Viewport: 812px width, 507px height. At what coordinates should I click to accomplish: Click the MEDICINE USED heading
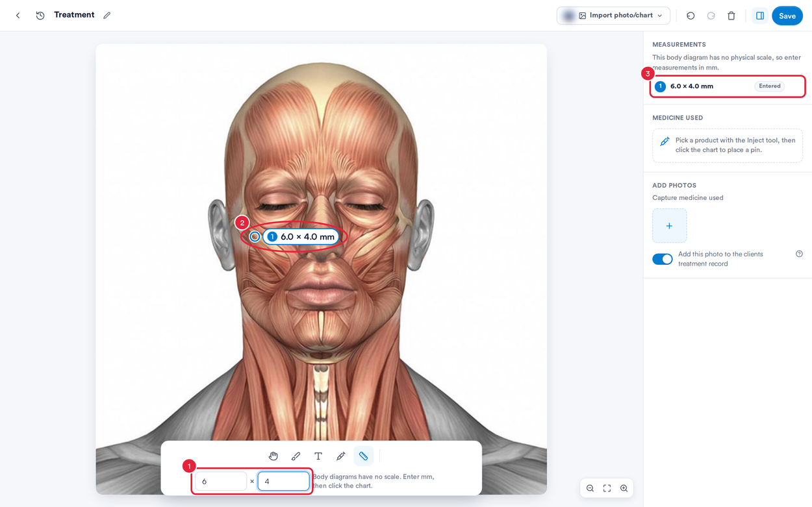pos(678,118)
